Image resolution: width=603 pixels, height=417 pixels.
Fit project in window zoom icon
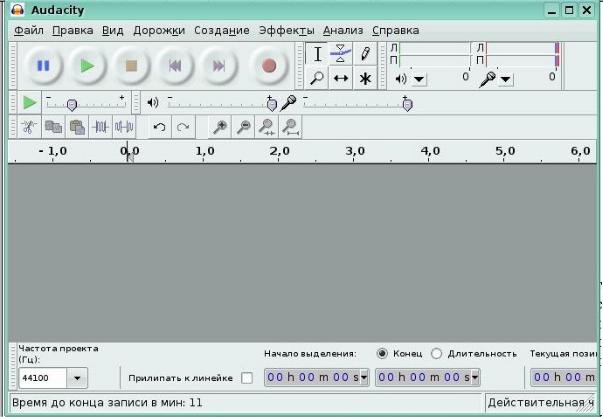pos(291,127)
